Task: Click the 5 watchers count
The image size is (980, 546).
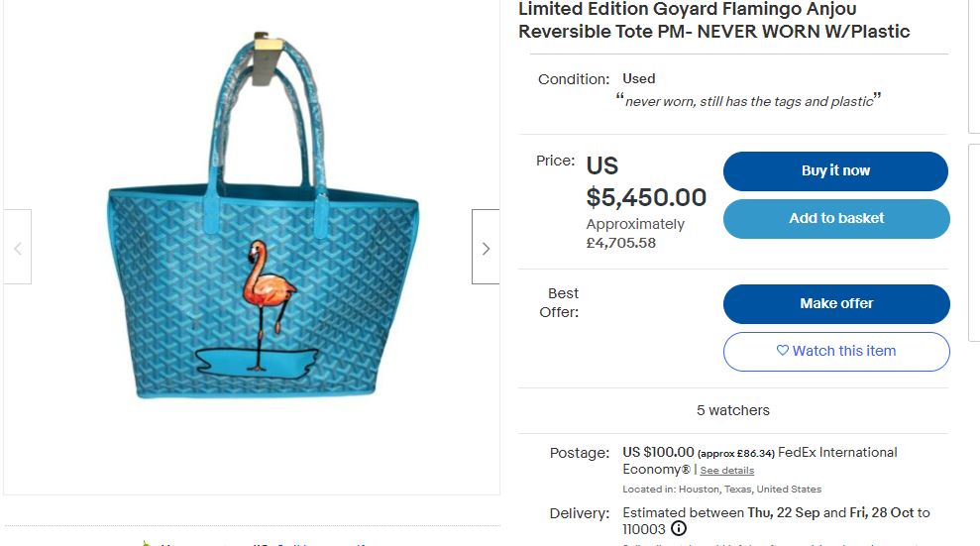Action: [733, 410]
